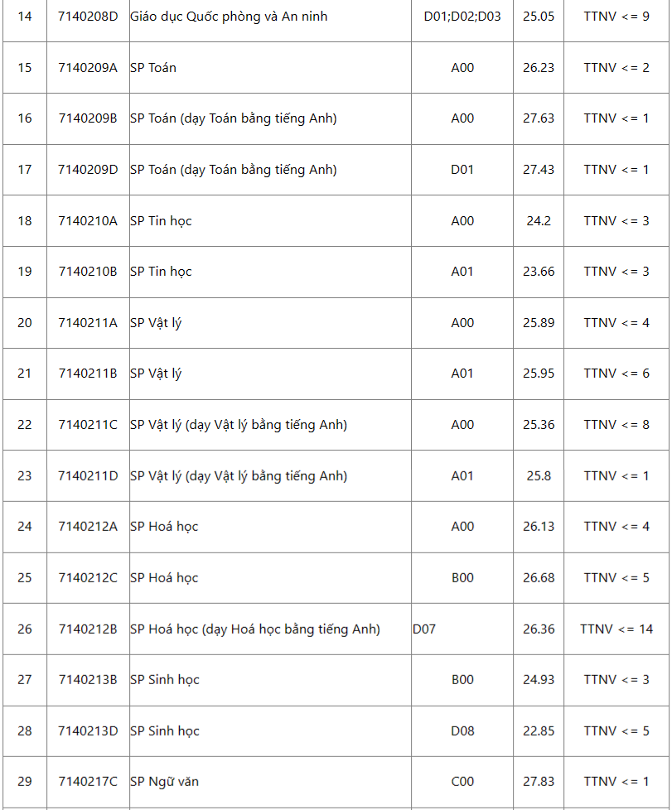Select the major code 7140210A

[x=88, y=220]
